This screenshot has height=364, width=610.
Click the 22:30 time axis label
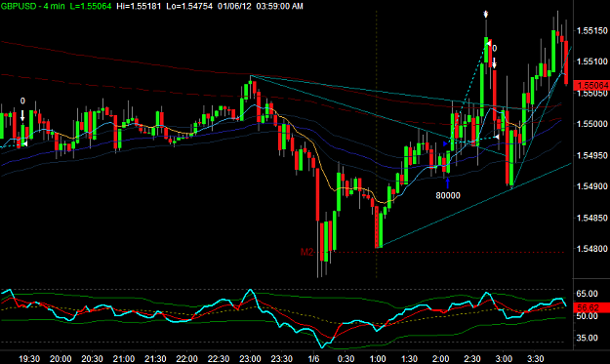[219, 359]
